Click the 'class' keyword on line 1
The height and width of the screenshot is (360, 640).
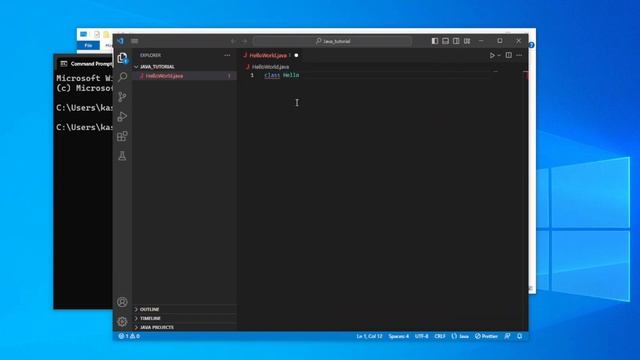(x=272, y=75)
